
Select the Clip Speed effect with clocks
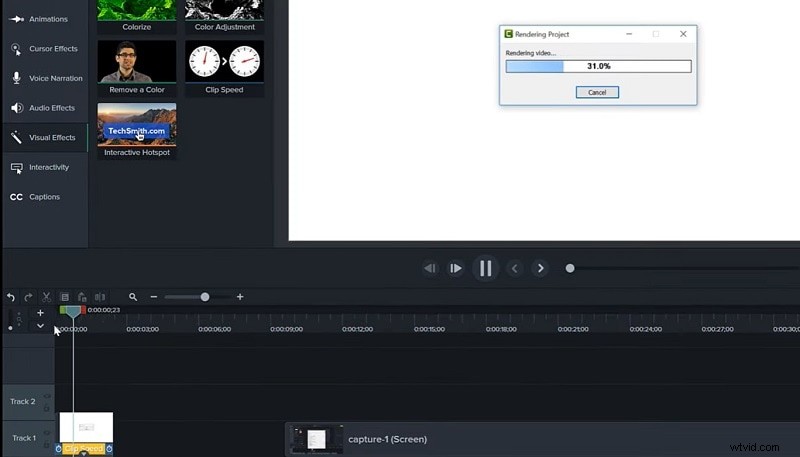pyautogui.click(x=224, y=68)
